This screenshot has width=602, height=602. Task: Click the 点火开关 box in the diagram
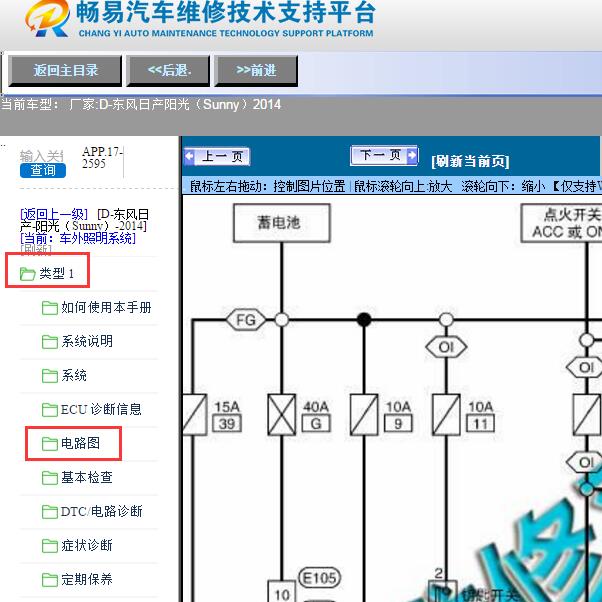pyautogui.click(x=561, y=223)
